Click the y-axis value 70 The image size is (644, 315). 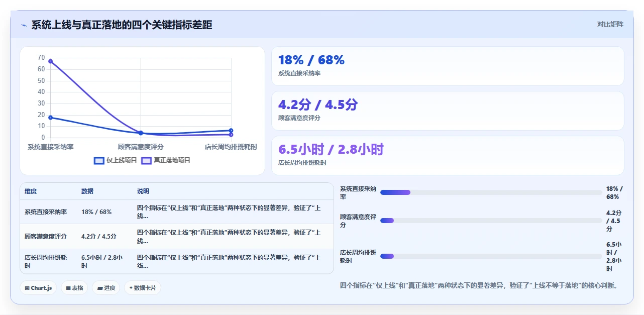tap(41, 58)
